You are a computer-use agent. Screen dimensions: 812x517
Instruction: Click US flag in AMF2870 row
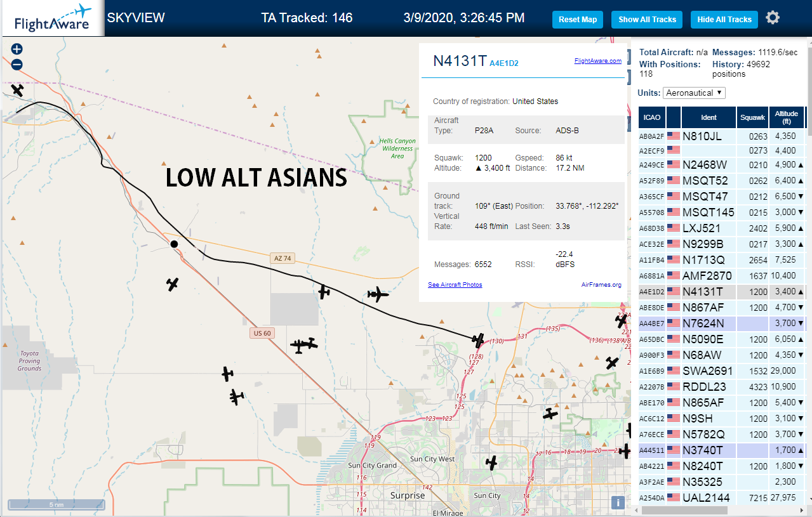(673, 275)
